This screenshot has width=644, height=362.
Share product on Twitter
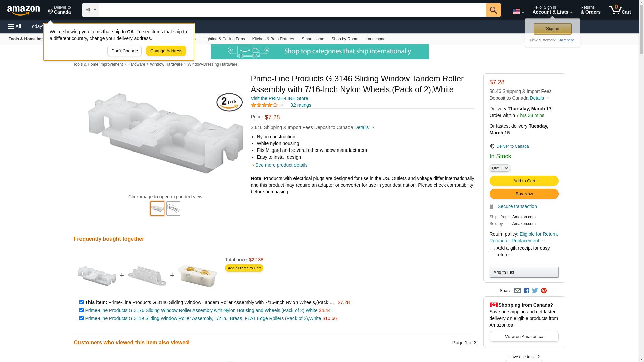pyautogui.click(x=535, y=291)
